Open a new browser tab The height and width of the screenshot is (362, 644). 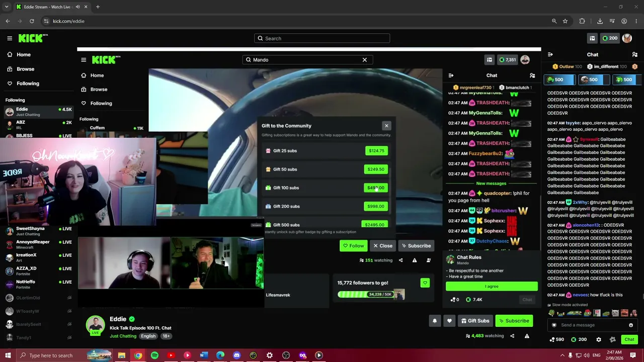pos(98,7)
